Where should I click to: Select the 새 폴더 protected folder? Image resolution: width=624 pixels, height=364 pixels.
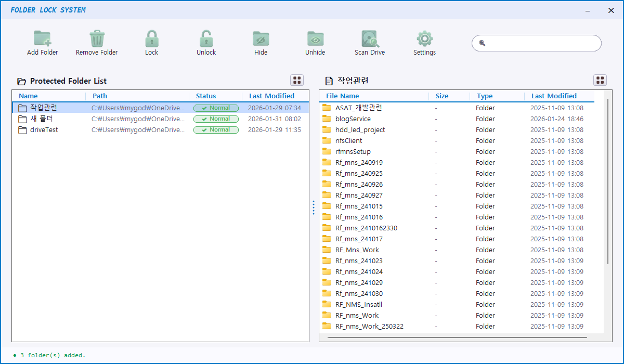coord(161,119)
